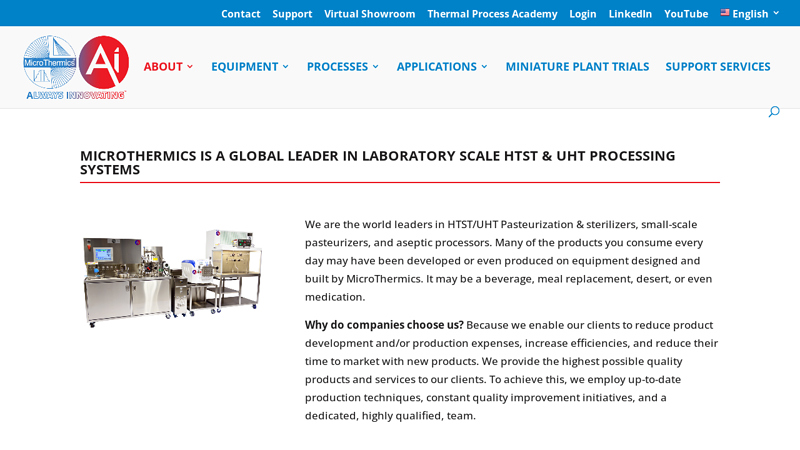Image resolution: width=800 pixels, height=450 pixels.
Task: Click the Login link
Action: point(583,14)
